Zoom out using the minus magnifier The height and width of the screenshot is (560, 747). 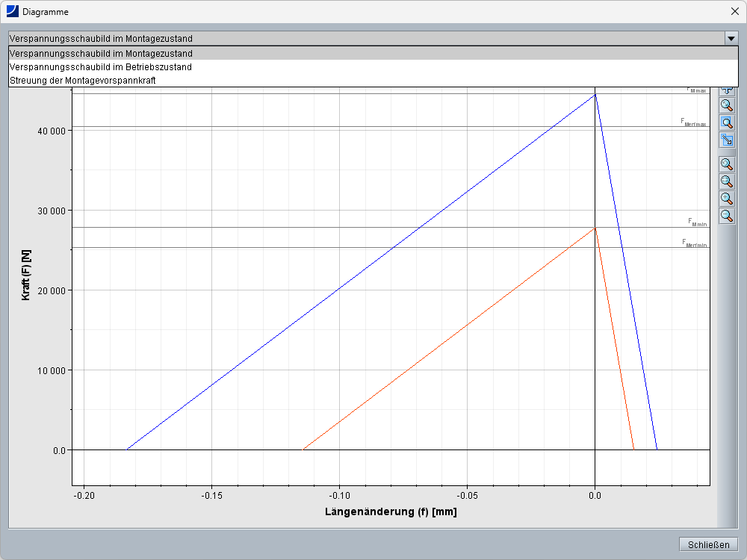point(726,216)
